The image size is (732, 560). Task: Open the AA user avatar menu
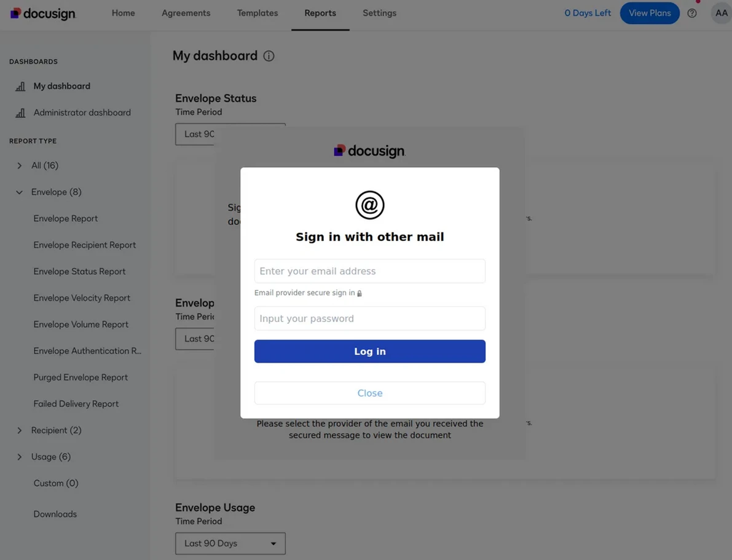tap(721, 13)
